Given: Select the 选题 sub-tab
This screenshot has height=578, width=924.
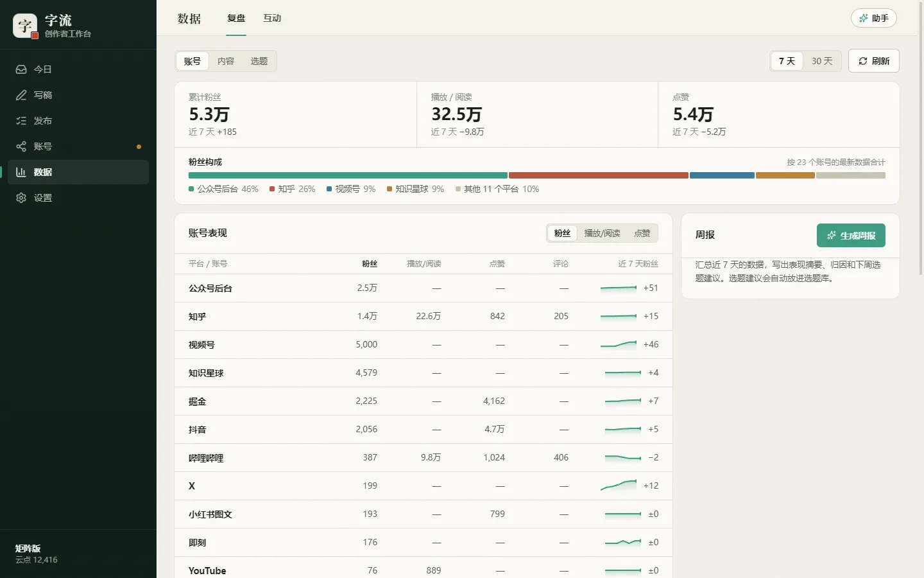Looking at the screenshot, I should 259,61.
